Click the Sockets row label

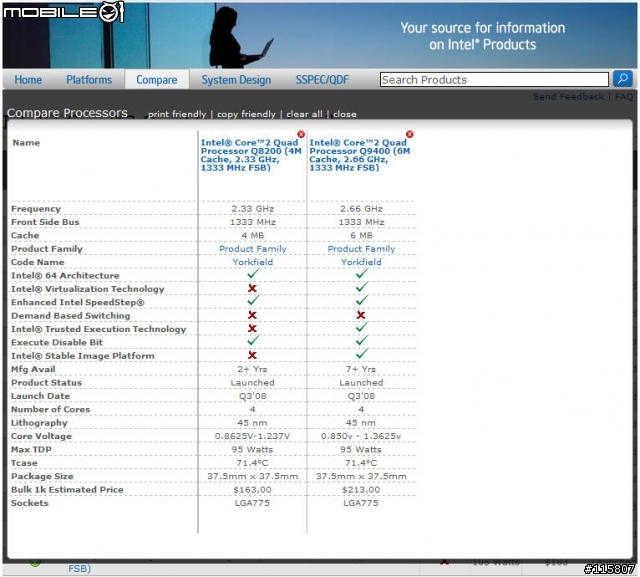30,503
